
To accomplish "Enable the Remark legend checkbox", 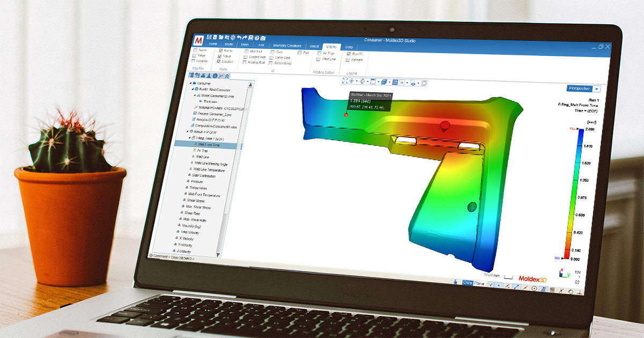I will coord(347,60).
